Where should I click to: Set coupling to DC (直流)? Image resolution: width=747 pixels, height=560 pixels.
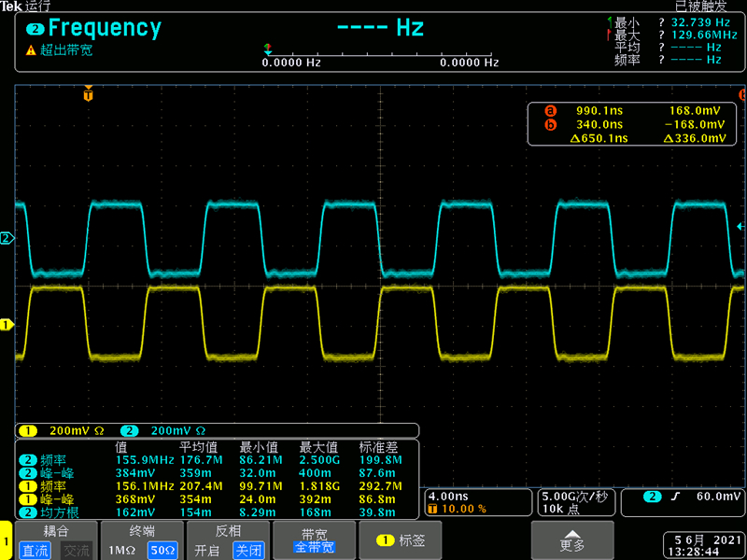pyautogui.click(x=36, y=550)
